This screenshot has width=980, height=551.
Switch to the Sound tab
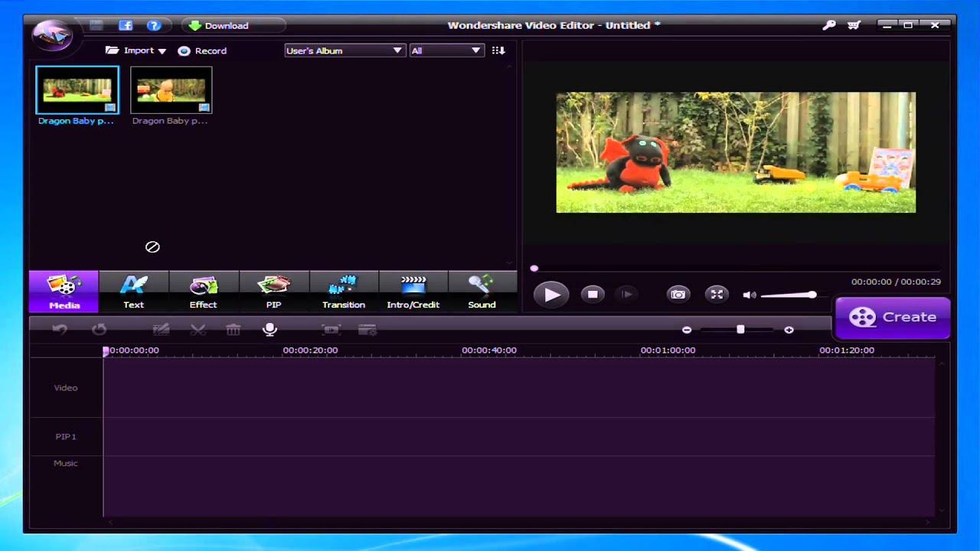tap(482, 292)
